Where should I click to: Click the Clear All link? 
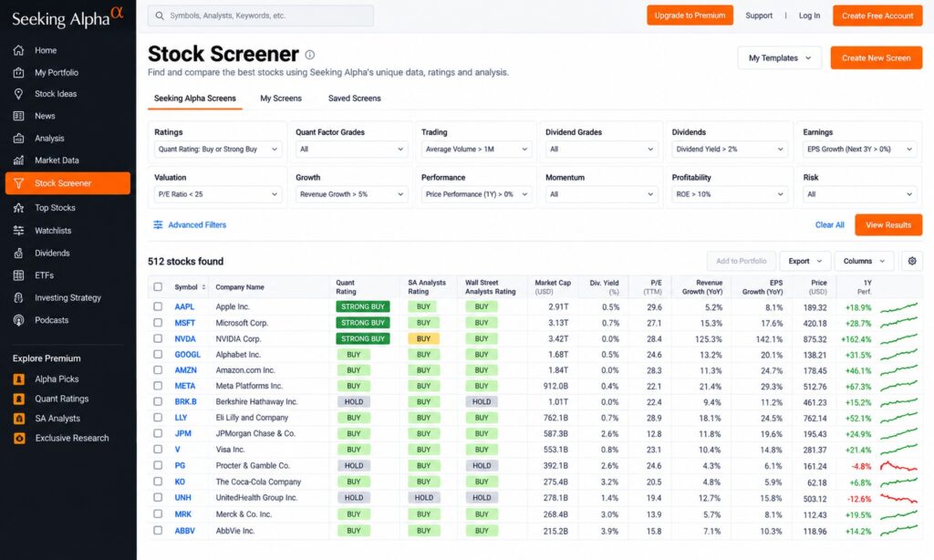(x=830, y=225)
